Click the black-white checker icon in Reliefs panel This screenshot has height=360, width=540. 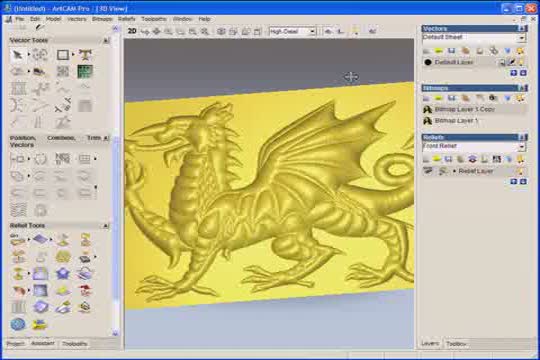pyautogui.click(x=496, y=159)
